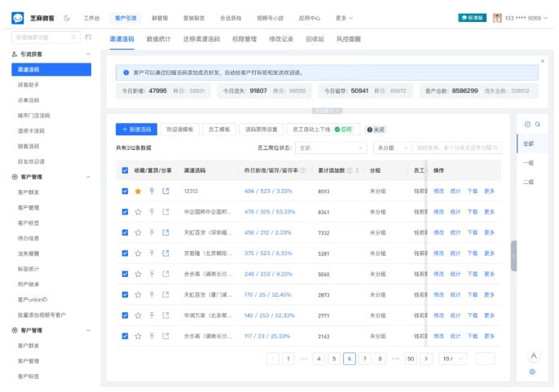559x392 pixels.
Task: Select the 启用 option for auto online/offline
Action: [343, 130]
